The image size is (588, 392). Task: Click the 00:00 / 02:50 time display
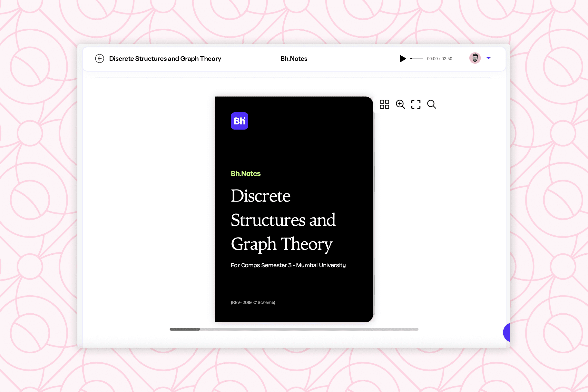click(x=439, y=59)
